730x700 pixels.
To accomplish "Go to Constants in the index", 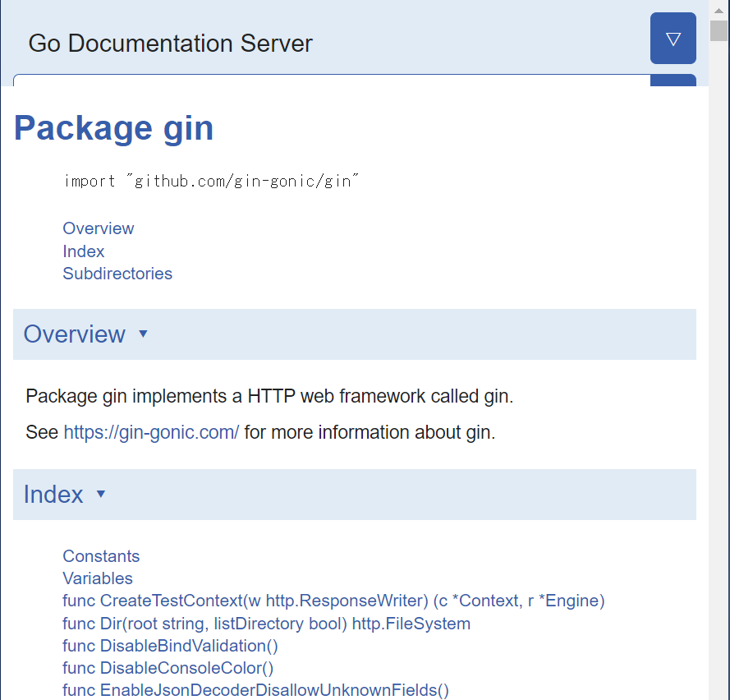I will [101, 556].
